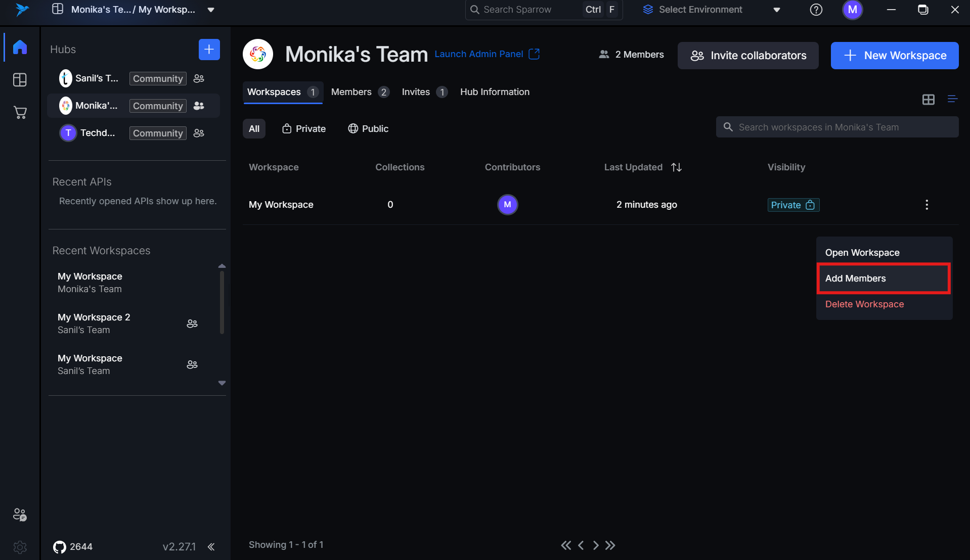Open the Home sidebar icon
970x560 pixels.
(20, 47)
